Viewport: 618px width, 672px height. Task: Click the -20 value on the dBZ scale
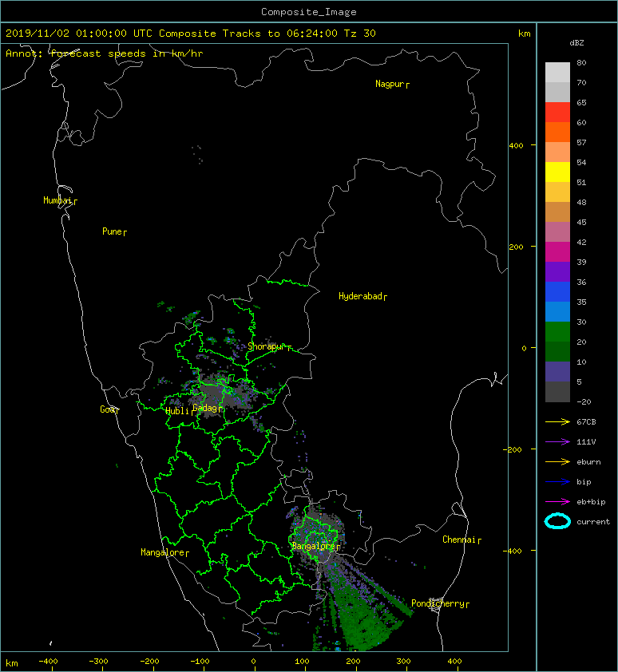(x=584, y=402)
